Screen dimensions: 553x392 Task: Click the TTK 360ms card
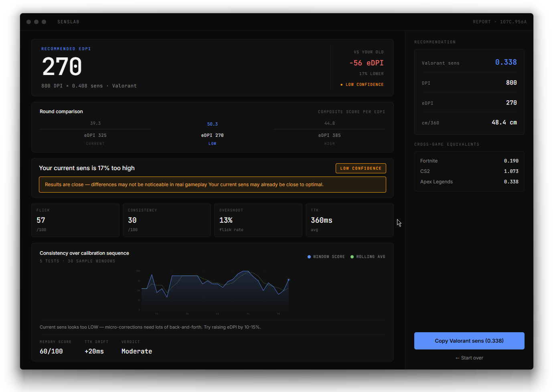(x=350, y=220)
